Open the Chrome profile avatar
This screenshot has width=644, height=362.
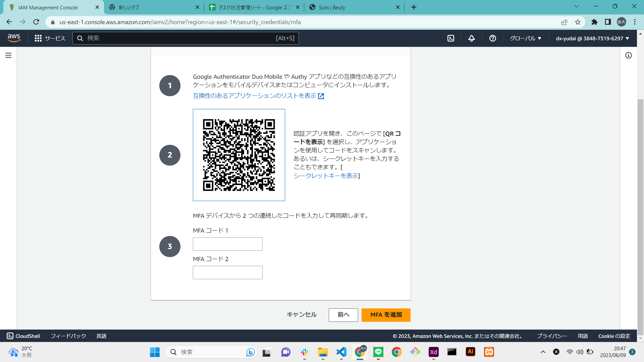622,22
